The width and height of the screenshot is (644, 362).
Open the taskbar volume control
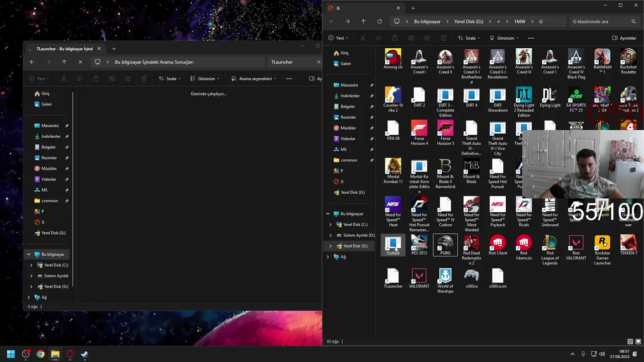[602, 354]
